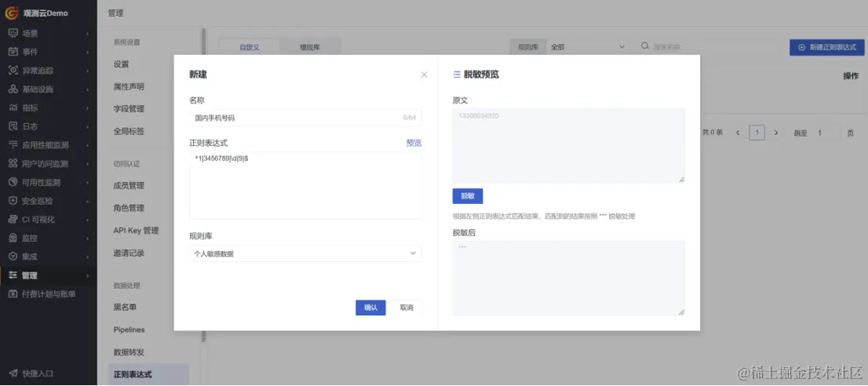Open the 日志 sidebar icon

(x=13, y=126)
